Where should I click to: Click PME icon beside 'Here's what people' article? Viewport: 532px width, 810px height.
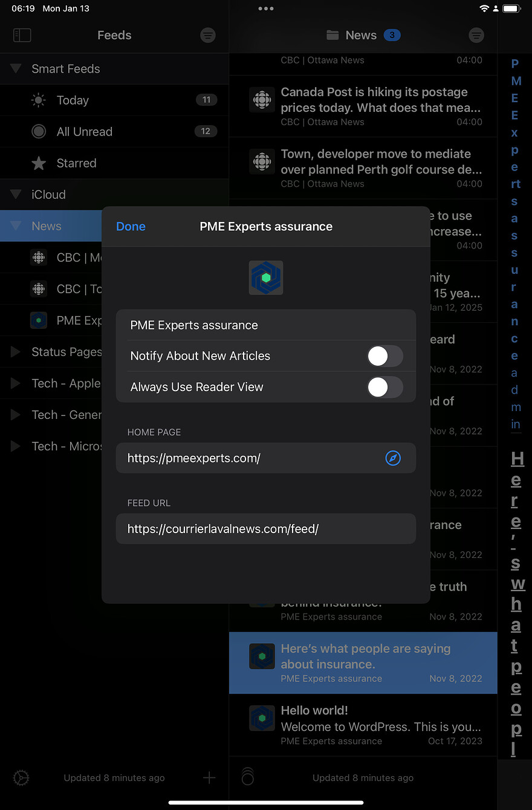pos(262,656)
